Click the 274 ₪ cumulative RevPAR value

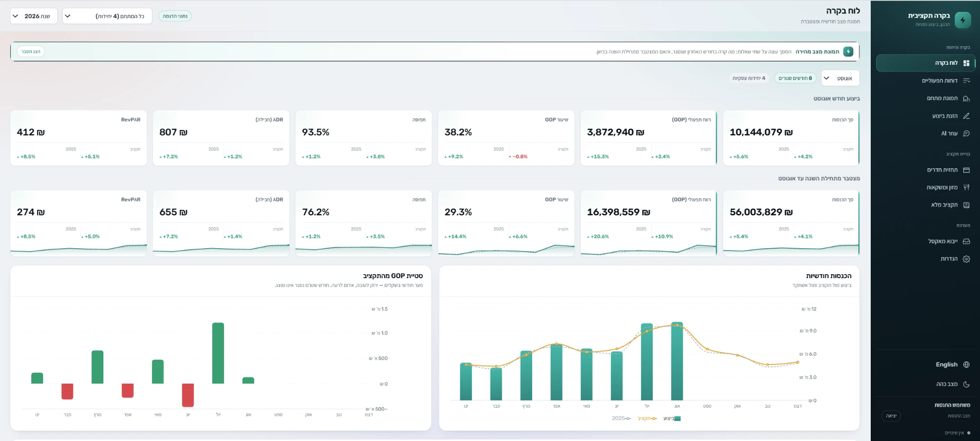31,212
